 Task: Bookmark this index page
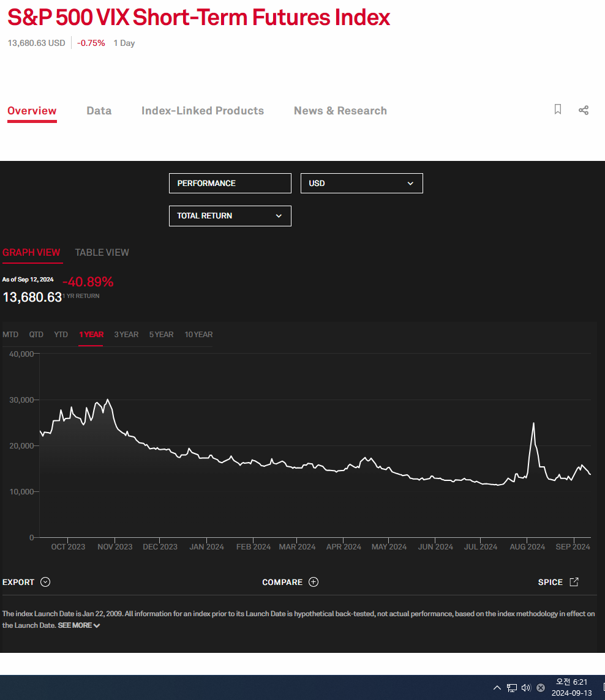coord(558,110)
